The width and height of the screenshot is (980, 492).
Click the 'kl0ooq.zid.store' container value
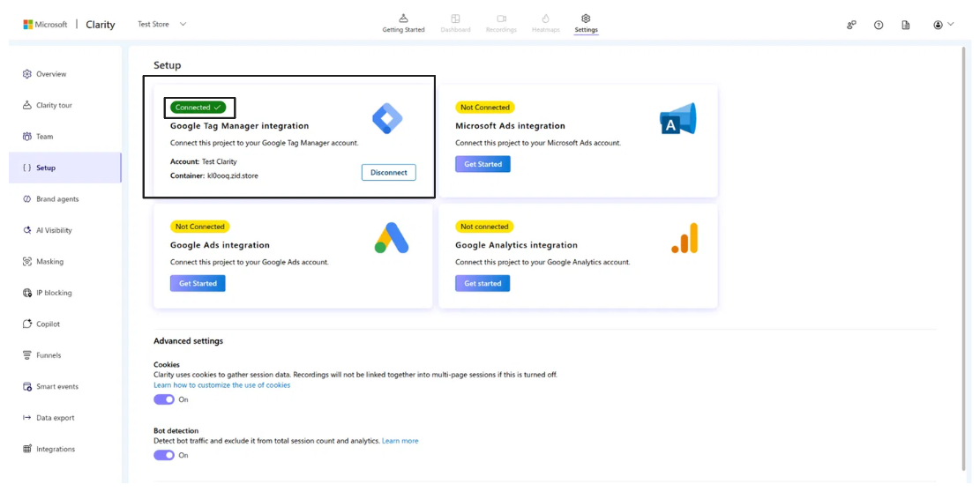pos(233,176)
